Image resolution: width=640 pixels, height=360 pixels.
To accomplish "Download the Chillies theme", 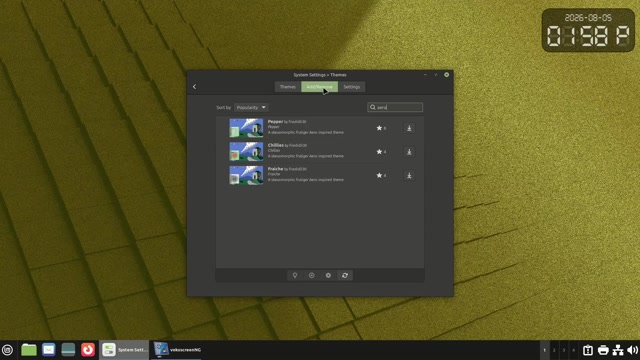I will (409, 152).
